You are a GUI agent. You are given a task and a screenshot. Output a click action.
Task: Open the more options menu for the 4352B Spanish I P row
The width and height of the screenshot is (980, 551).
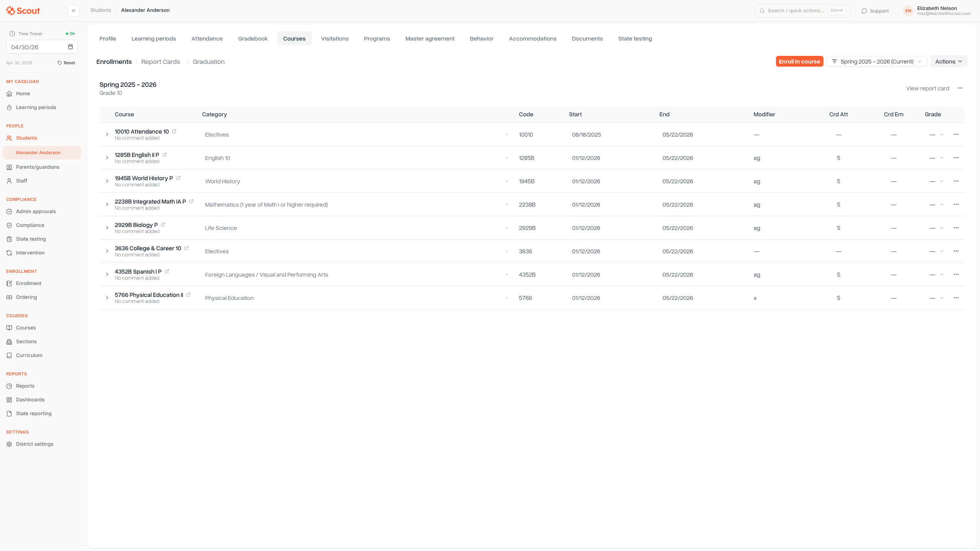[x=956, y=274]
